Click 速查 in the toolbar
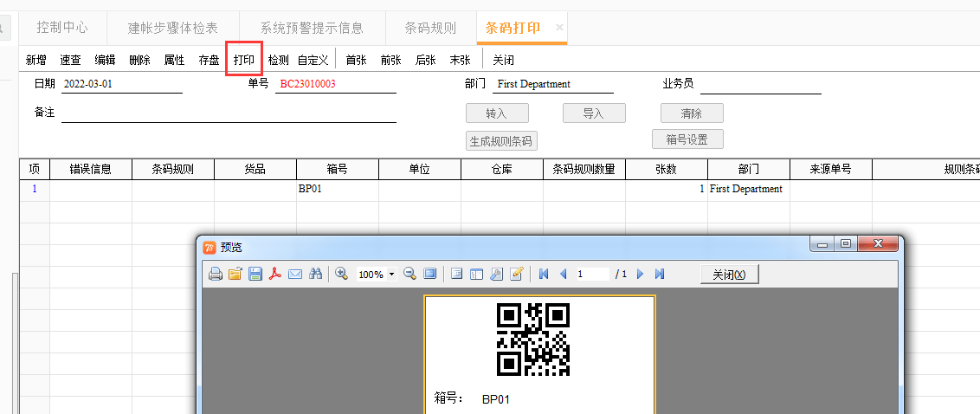 point(70,60)
